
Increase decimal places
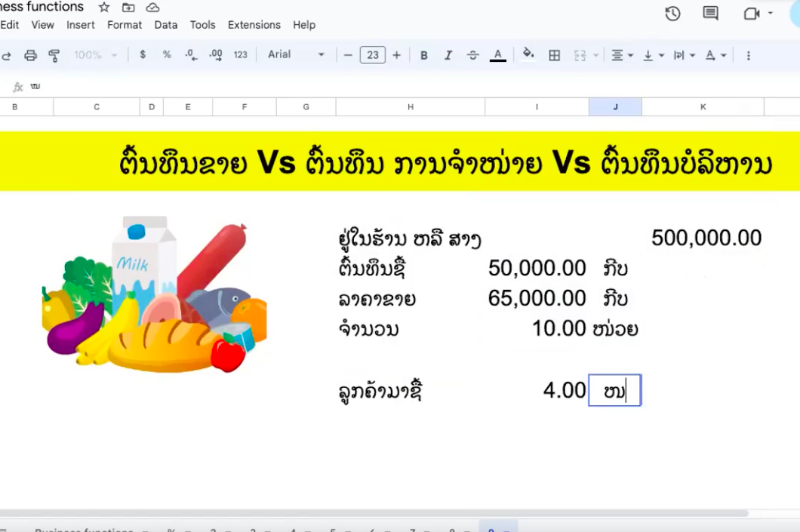[216, 55]
